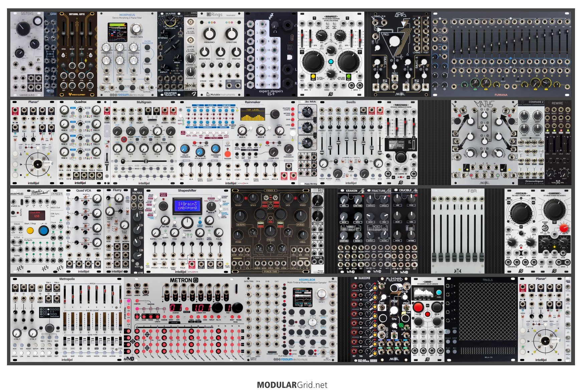Select the Fumana filter bank module
Screen dimensions: 585x392
pos(501,54)
